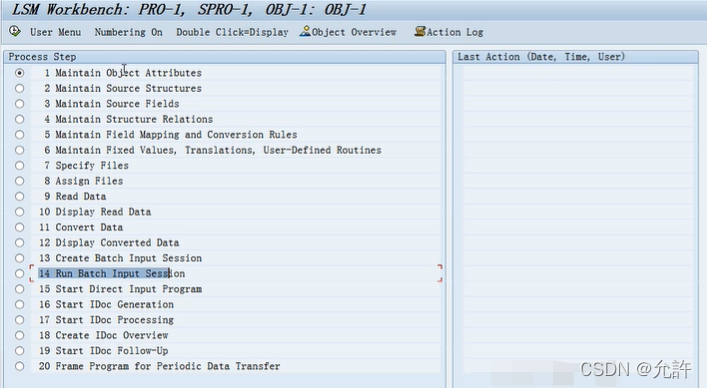Click '6 Maintain Fixed Values, Translations' row text
Viewport: 707px width, 388px height.
point(212,150)
